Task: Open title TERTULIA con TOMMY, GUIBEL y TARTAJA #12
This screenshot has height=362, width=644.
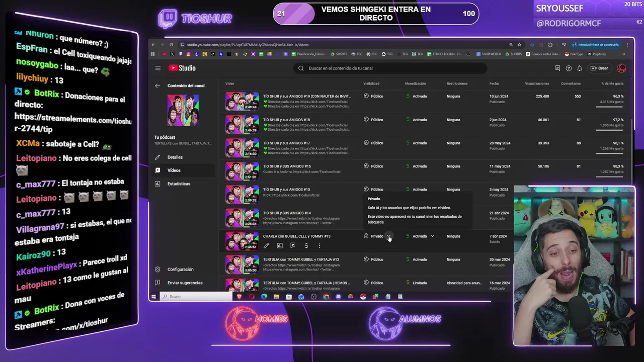Action: [301, 259]
